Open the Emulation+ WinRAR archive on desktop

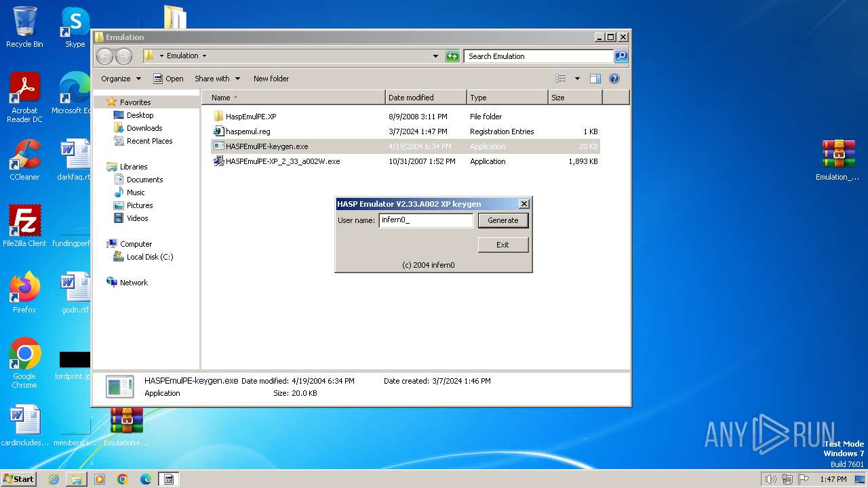pos(126,427)
